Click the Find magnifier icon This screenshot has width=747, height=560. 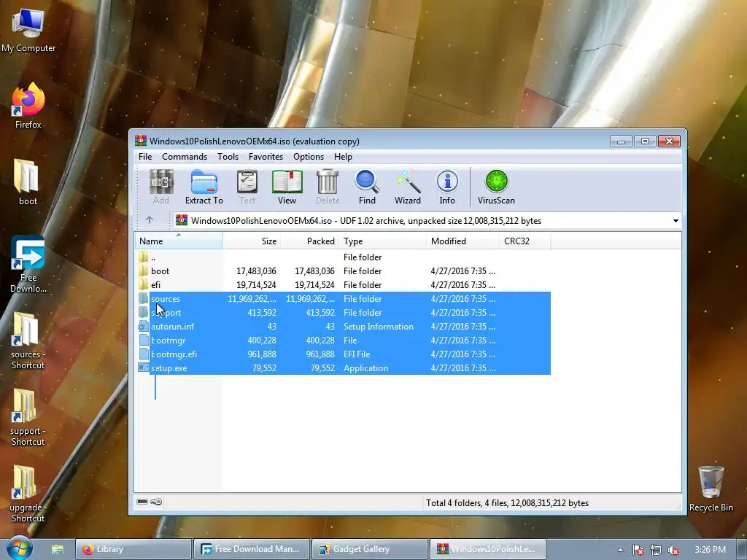pos(367,187)
